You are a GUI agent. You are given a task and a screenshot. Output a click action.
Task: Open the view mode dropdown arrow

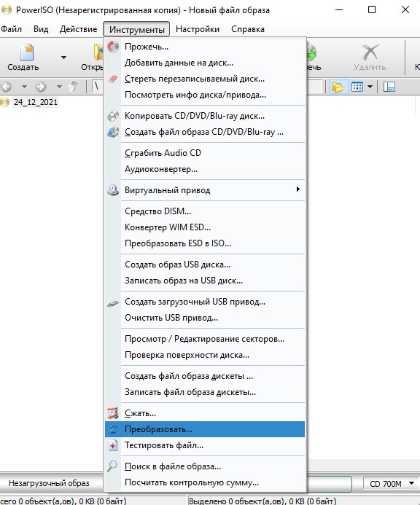click(x=370, y=87)
